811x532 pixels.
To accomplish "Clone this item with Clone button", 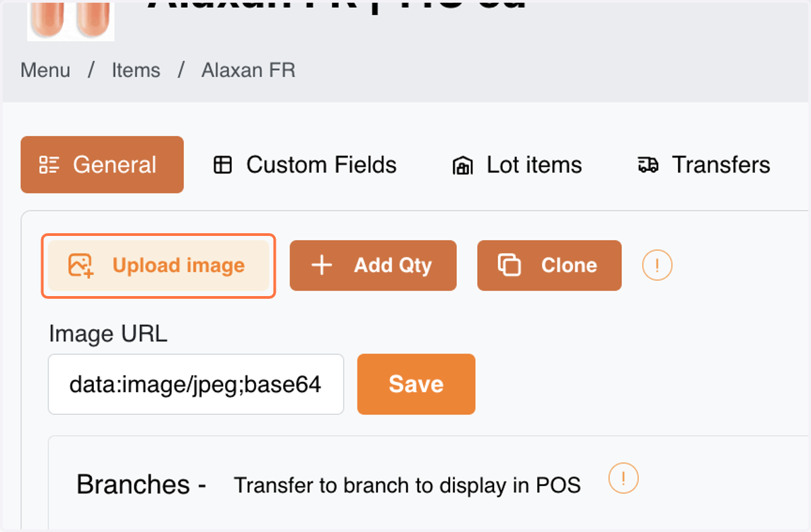I will coord(549,266).
